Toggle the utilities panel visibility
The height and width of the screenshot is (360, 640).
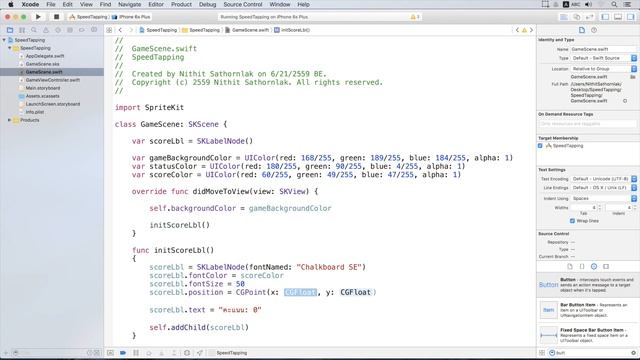[631, 17]
